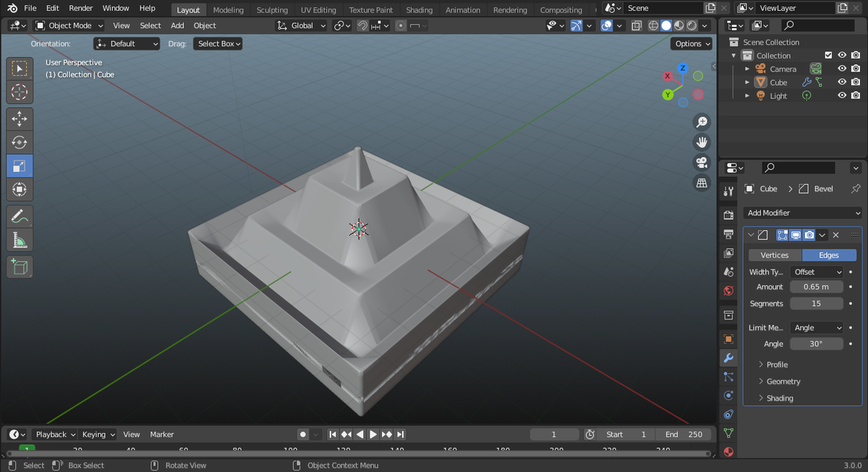The height and width of the screenshot is (472, 868).
Task: Open the Render properties tab
Action: pos(728,215)
